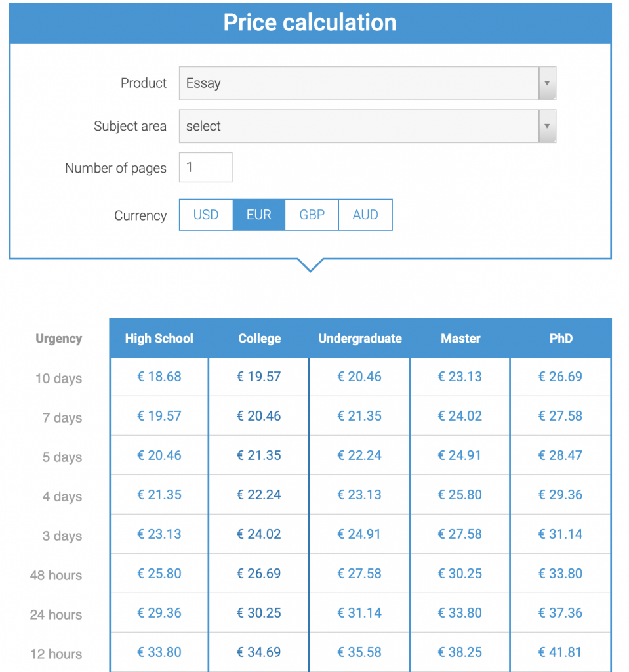Click the Product dropdown arrow button
The image size is (629, 672).
pos(547,83)
